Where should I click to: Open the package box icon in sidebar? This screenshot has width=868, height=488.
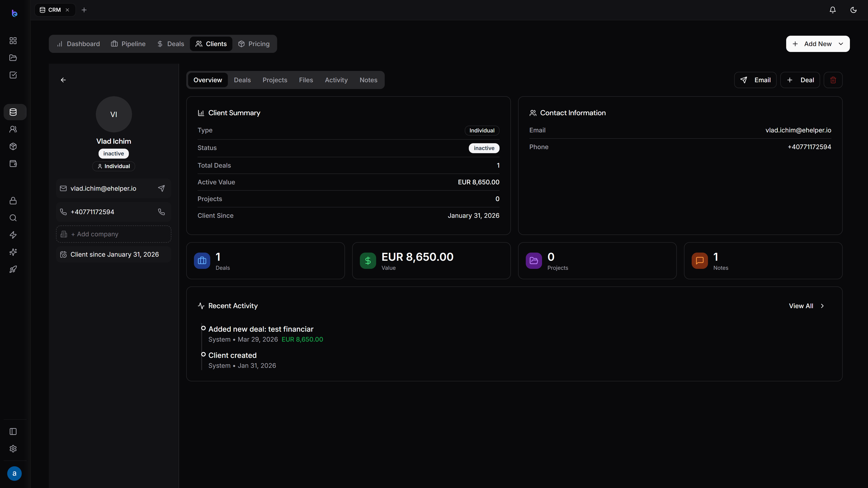[13, 146]
